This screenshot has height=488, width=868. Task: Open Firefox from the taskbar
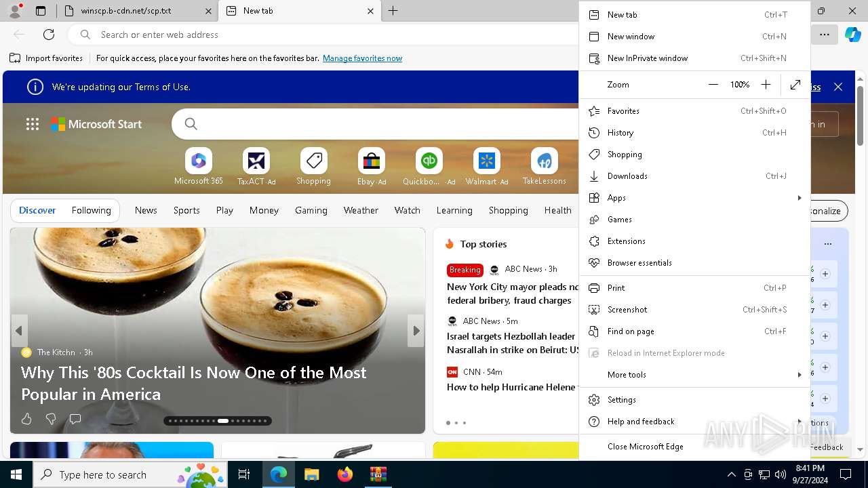pyautogui.click(x=345, y=474)
